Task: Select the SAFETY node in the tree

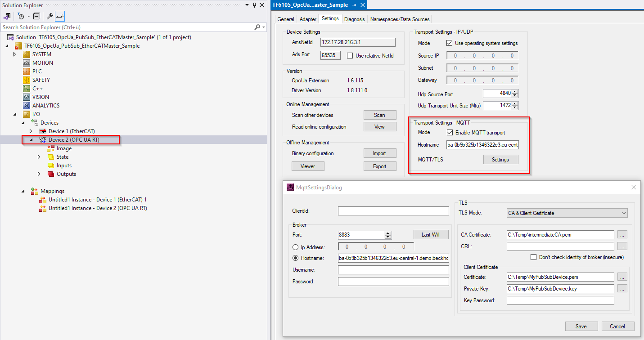Action: (x=41, y=80)
